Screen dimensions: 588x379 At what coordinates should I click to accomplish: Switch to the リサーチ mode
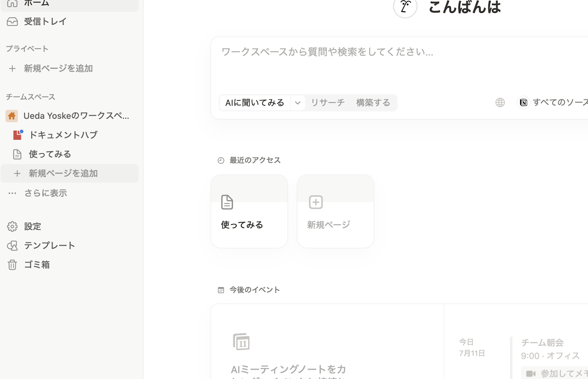tap(327, 102)
